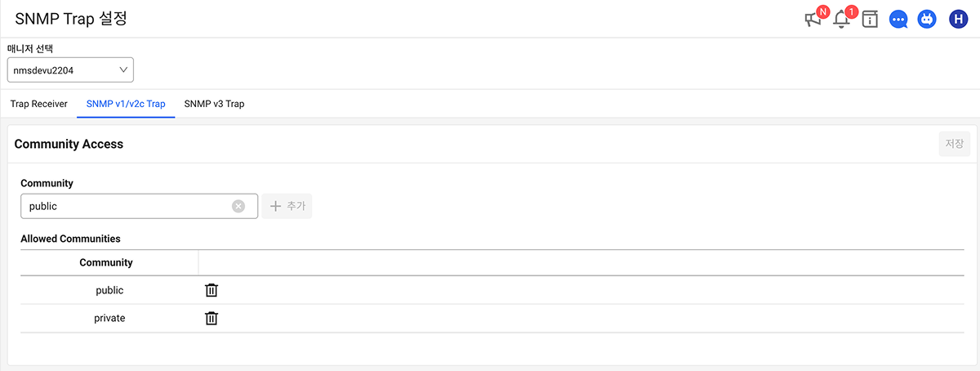The image size is (980, 371).
Task: Launch the blue robot assistant icon
Action: tap(926, 20)
